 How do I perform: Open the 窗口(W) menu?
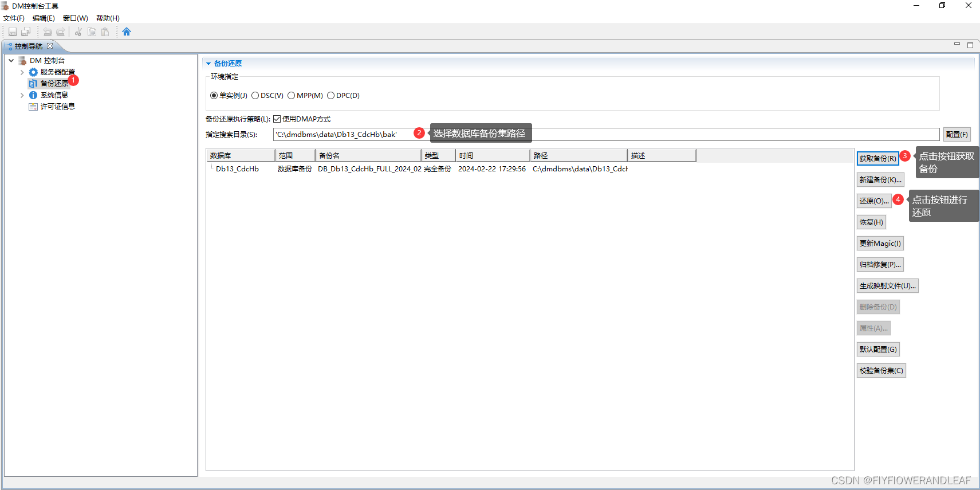click(76, 18)
